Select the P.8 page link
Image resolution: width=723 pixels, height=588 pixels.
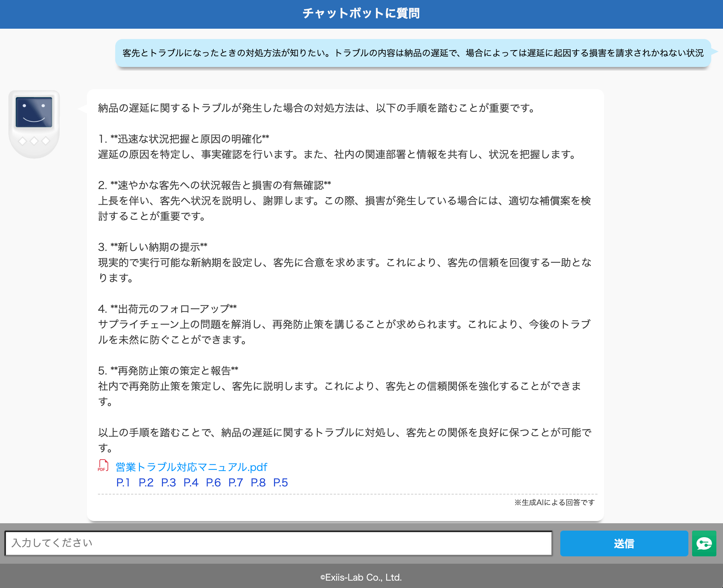[258, 482]
